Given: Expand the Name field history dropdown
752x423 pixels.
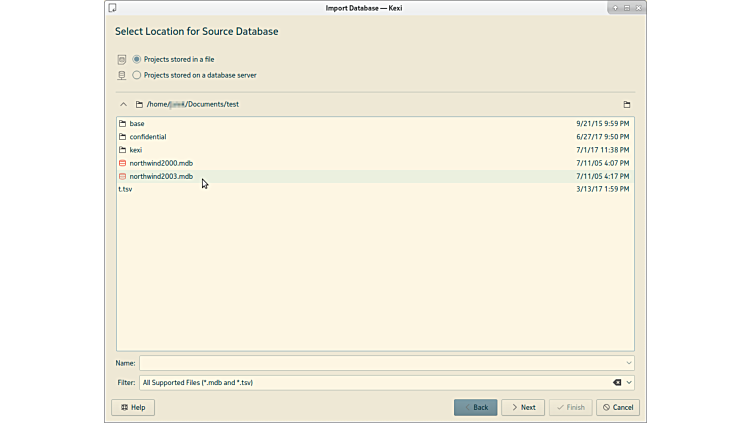Looking at the screenshot, I should [x=629, y=363].
